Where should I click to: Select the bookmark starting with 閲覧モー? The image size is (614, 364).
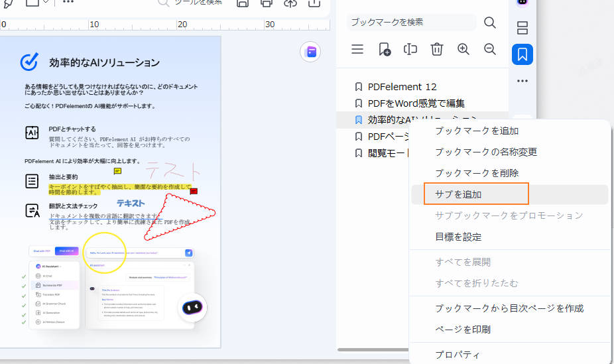pyautogui.click(x=388, y=153)
